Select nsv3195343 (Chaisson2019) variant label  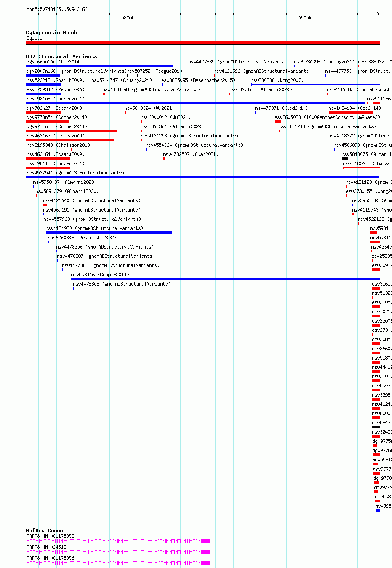click(x=59, y=145)
